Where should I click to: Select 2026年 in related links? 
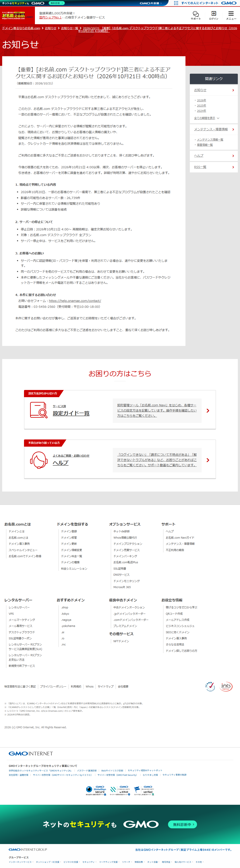click(202, 100)
